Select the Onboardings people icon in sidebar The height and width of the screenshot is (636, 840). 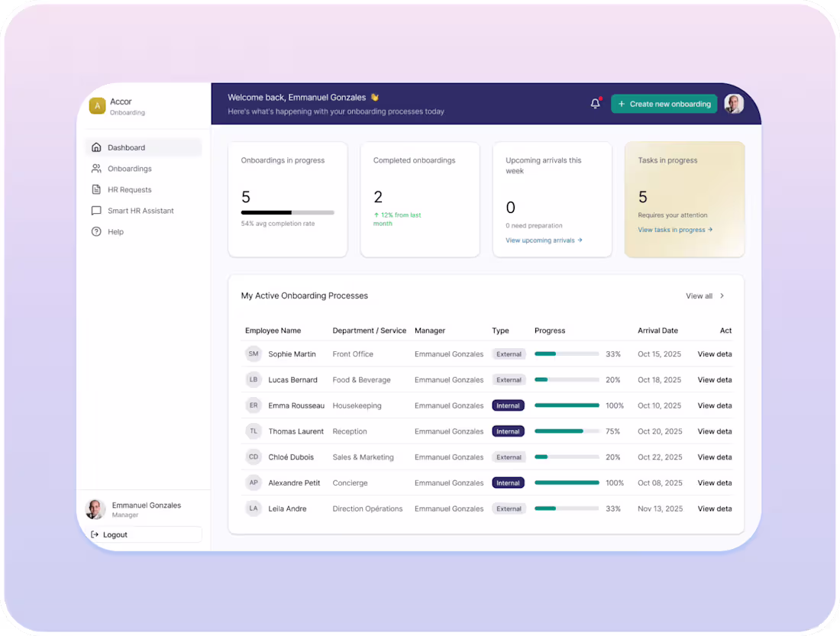pos(98,169)
